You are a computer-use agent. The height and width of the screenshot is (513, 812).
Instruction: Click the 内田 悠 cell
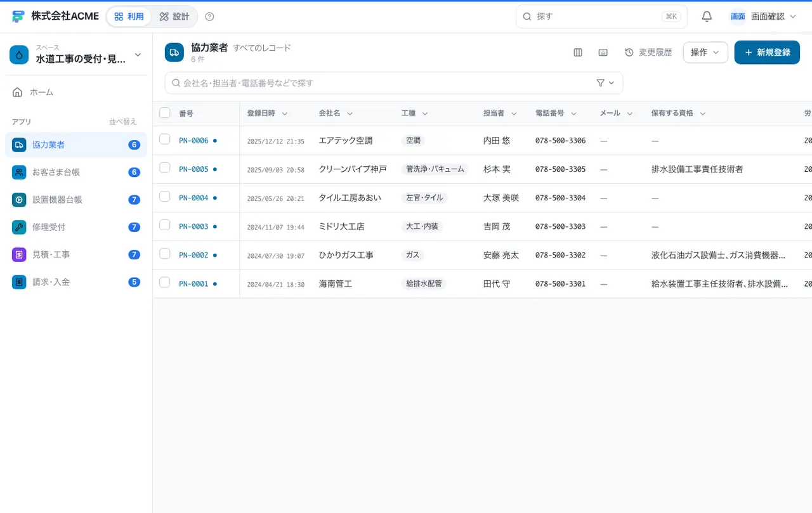pos(497,141)
